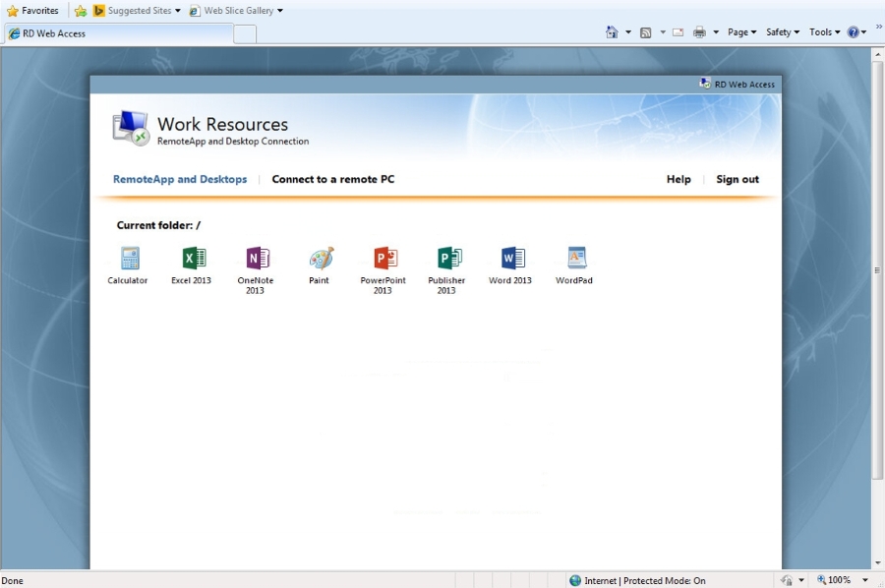Click the Internet zone globe icon in status bar
This screenshot has width=885, height=588.
click(x=575, y=580)
